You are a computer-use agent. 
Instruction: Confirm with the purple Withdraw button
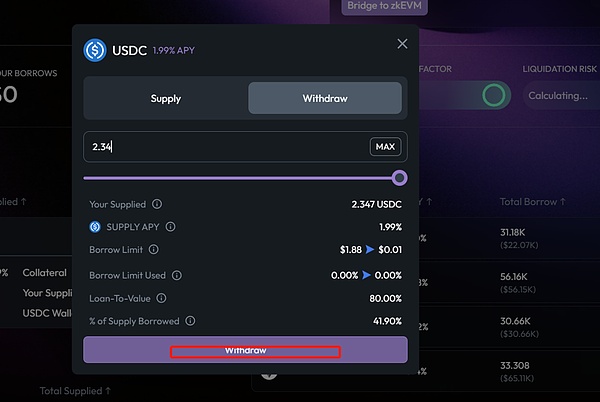click(245, 351)
